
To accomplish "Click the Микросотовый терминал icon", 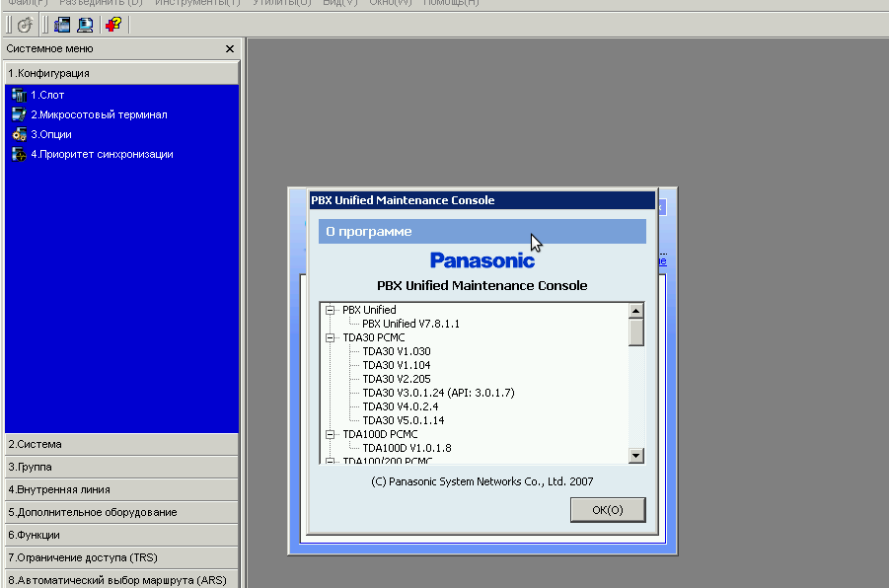I will [x=20, y=114].
